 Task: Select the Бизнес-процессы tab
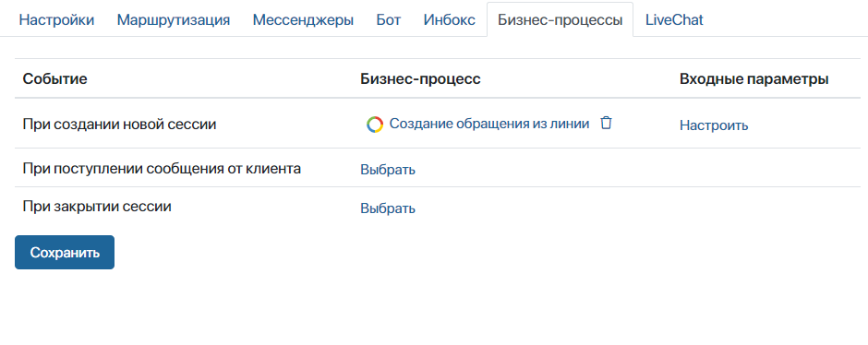[x=561, y=20]
